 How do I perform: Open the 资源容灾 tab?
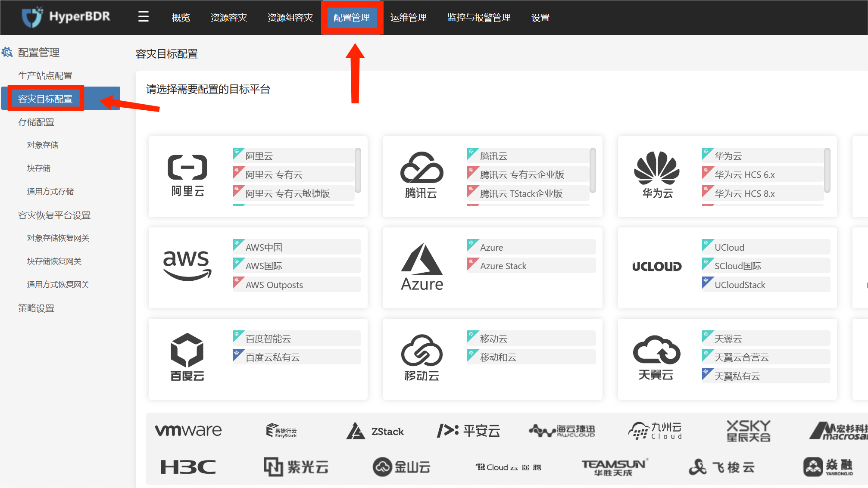228,18
